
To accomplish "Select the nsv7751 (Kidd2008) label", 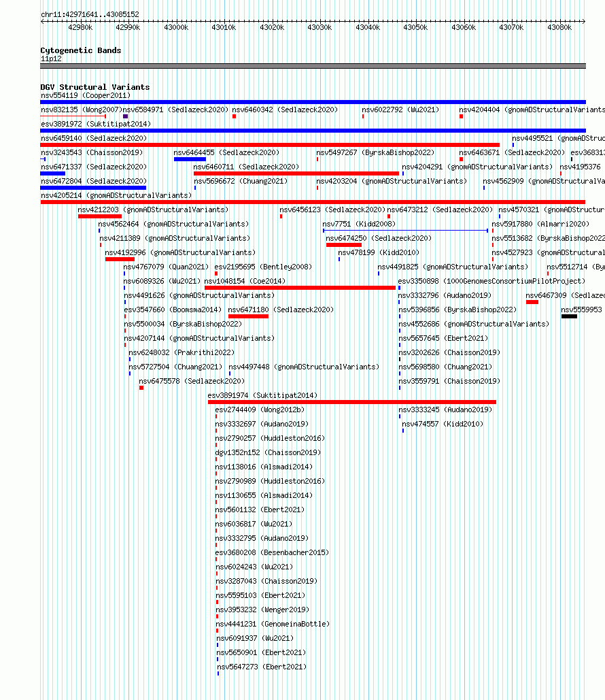I will (x=359, y=224).
